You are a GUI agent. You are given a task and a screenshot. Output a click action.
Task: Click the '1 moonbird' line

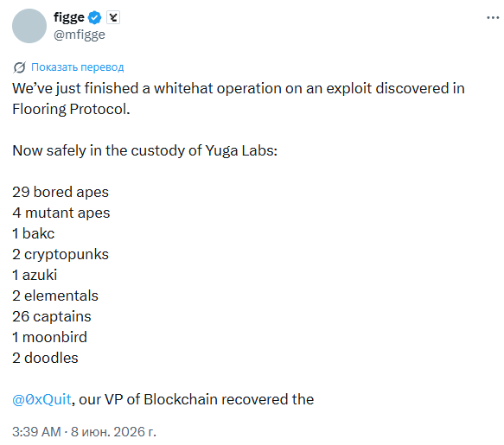(49, 337)
